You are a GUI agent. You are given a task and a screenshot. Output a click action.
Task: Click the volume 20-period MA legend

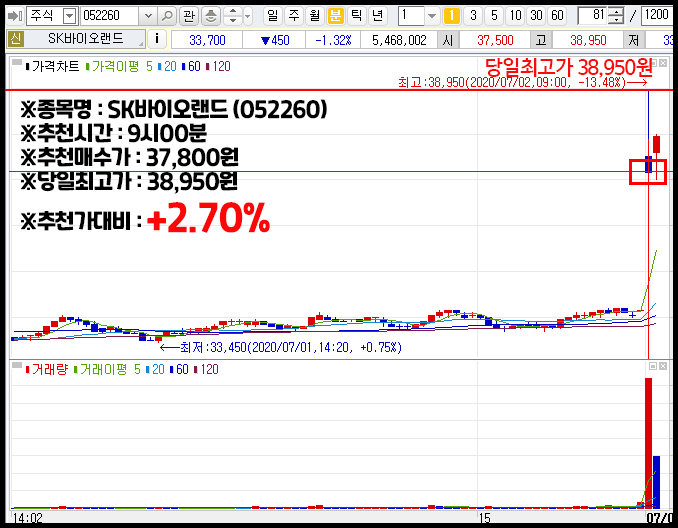point(155,369)
